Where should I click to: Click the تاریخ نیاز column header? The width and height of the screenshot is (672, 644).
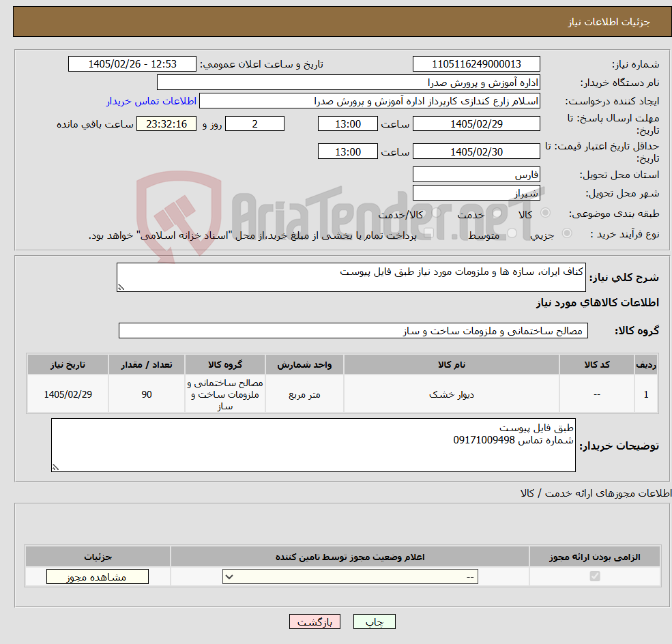tap(68, 364)
